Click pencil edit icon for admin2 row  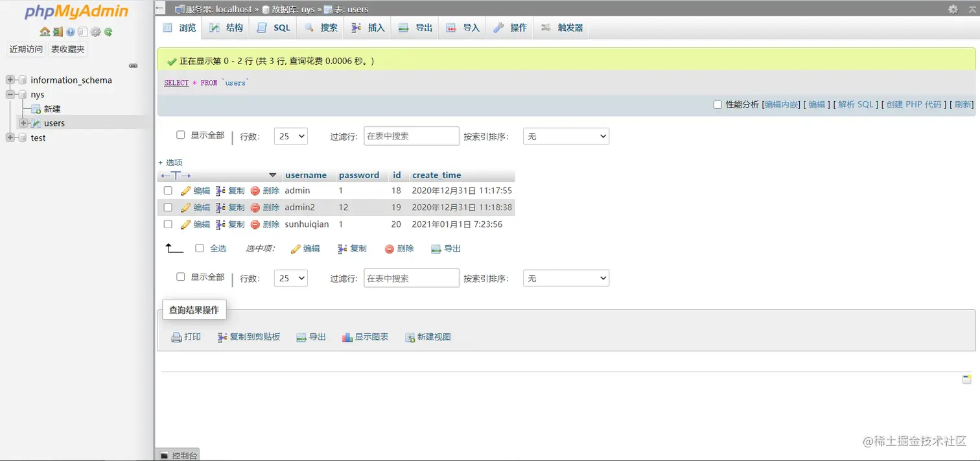coord(186,207)
